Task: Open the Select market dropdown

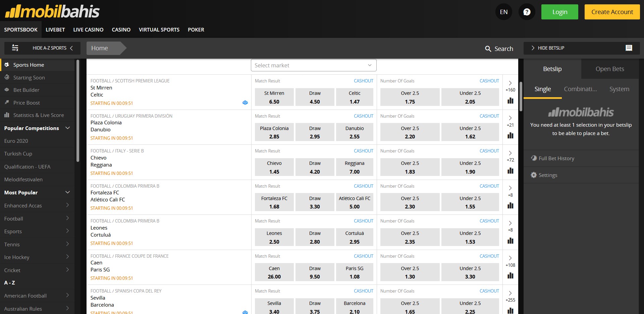Action: coord(314,65)
